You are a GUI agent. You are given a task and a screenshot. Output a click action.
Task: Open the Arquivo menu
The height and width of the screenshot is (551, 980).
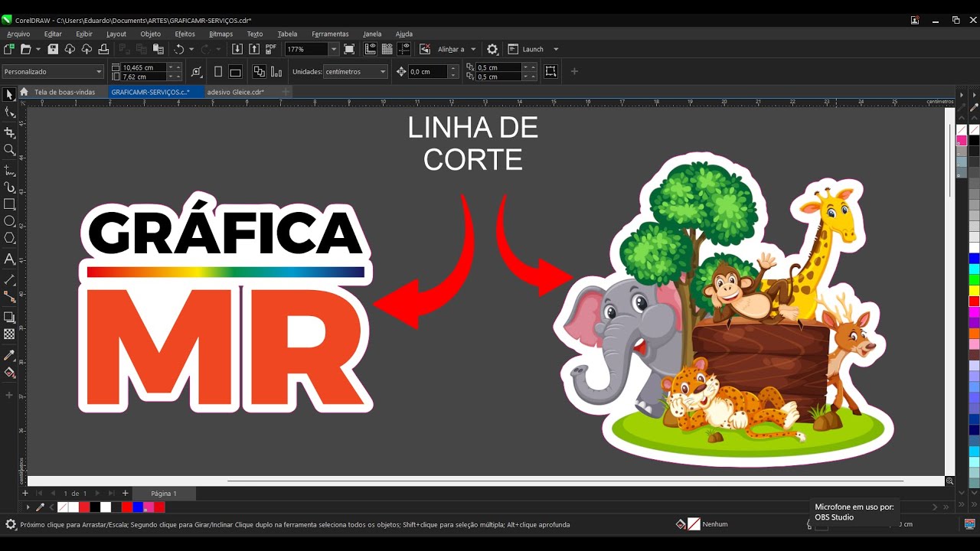coord(18,34)
